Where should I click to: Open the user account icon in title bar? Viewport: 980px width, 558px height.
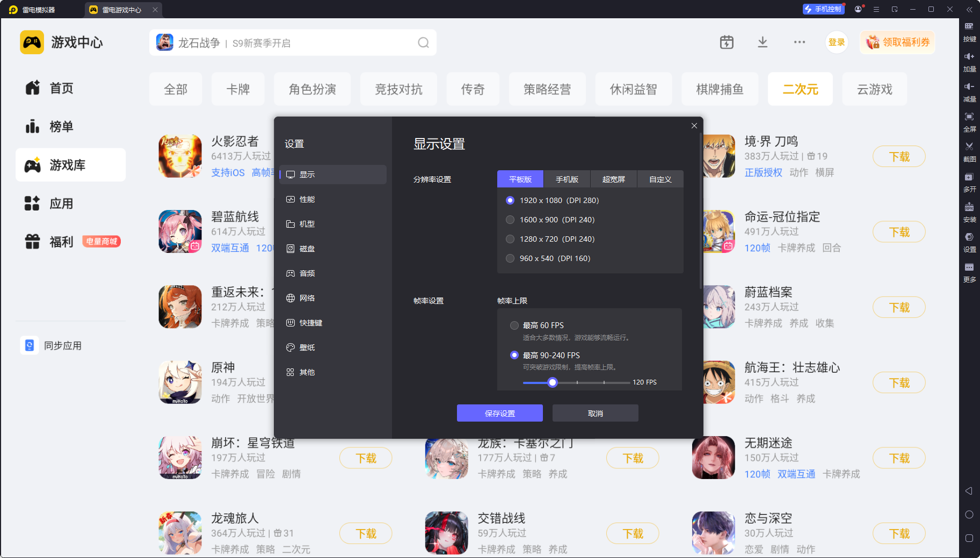[x=858, y=9]
